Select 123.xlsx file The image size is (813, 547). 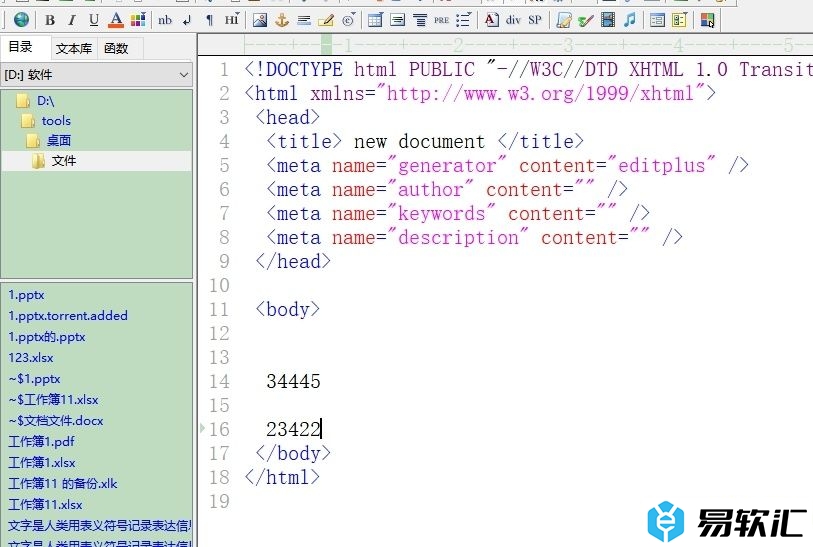[31, 358]
